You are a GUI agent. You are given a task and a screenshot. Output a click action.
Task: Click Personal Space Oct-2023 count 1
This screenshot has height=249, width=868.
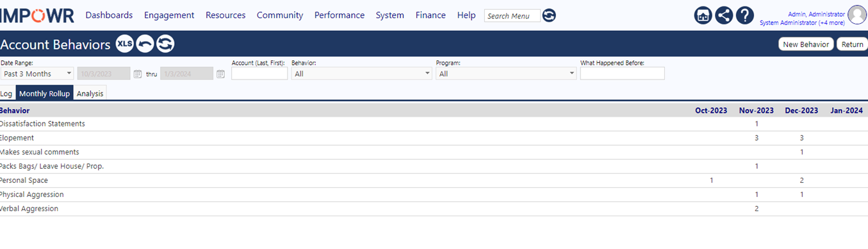tap(712, 180)
